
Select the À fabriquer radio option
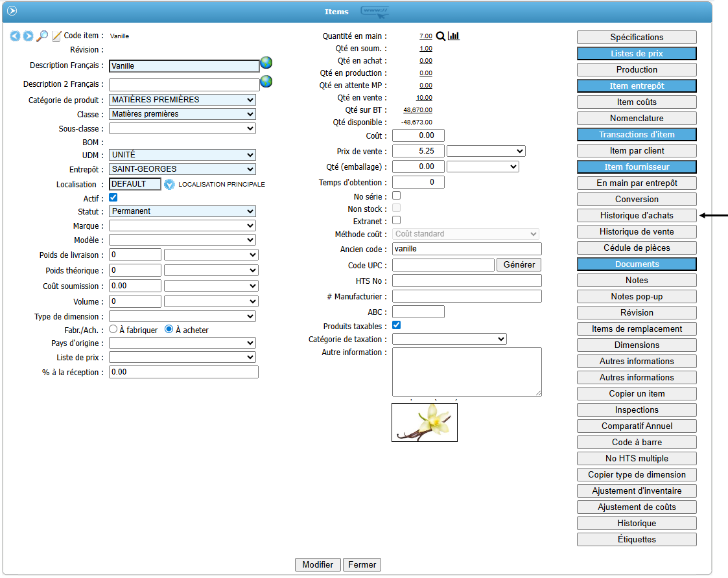click(113, 330)
